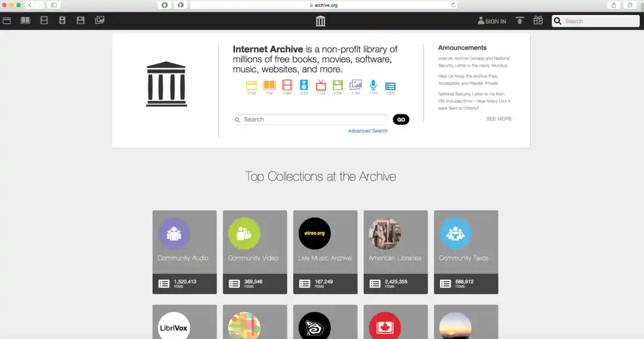Click the 167,249 items count
This screenshot has width=644, height=339.
click(x=324, y=282)
